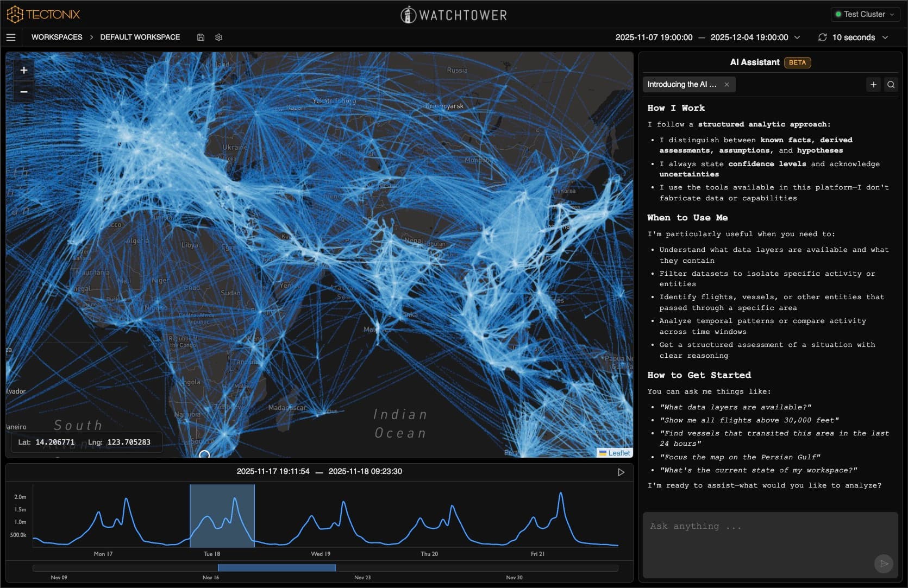Viewport: 908px width, 588px height.
Task: Play the timeline animation
Action: point(621,472)
